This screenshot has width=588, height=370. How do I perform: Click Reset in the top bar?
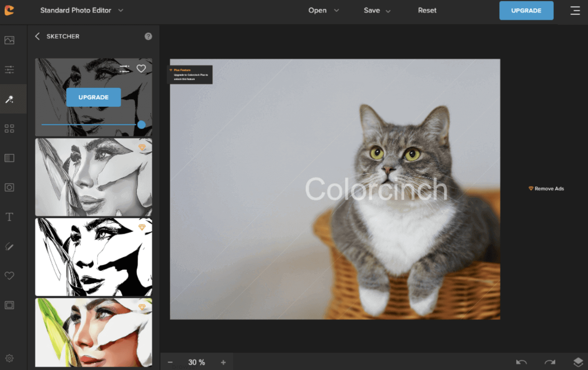pyautogui.click(x=427, y=10)
